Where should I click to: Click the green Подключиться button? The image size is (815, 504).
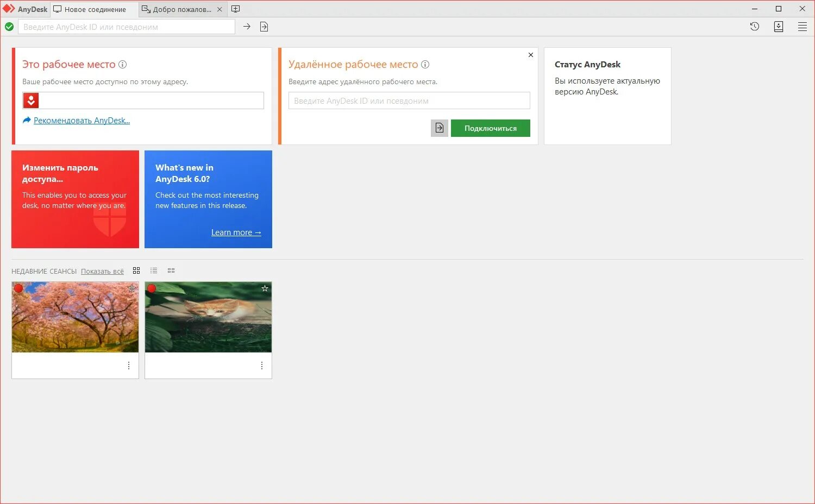tap(491, 128)
